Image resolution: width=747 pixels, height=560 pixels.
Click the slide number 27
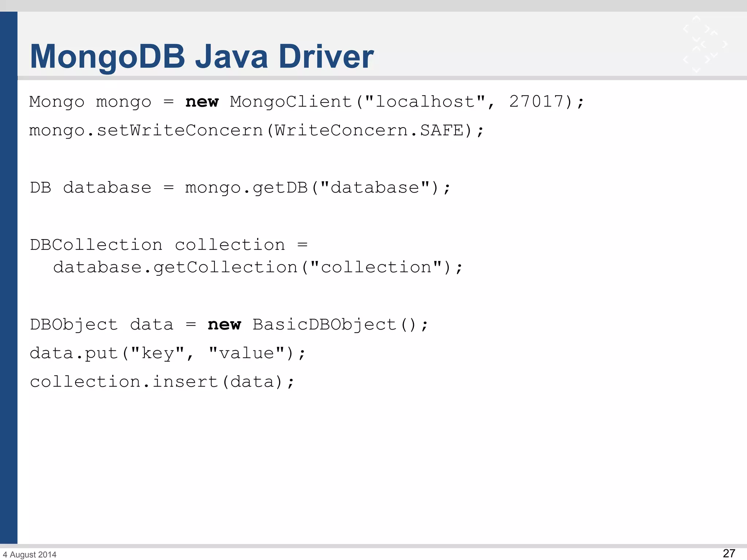click(729, 553)
